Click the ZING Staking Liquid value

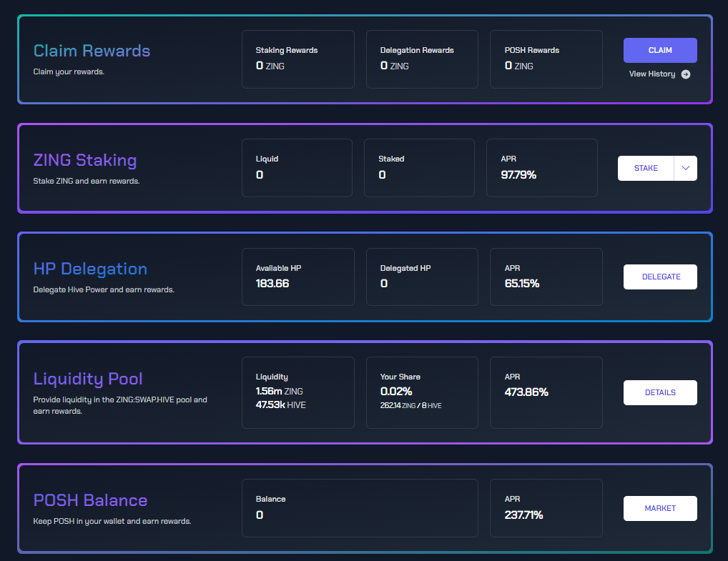260,175
